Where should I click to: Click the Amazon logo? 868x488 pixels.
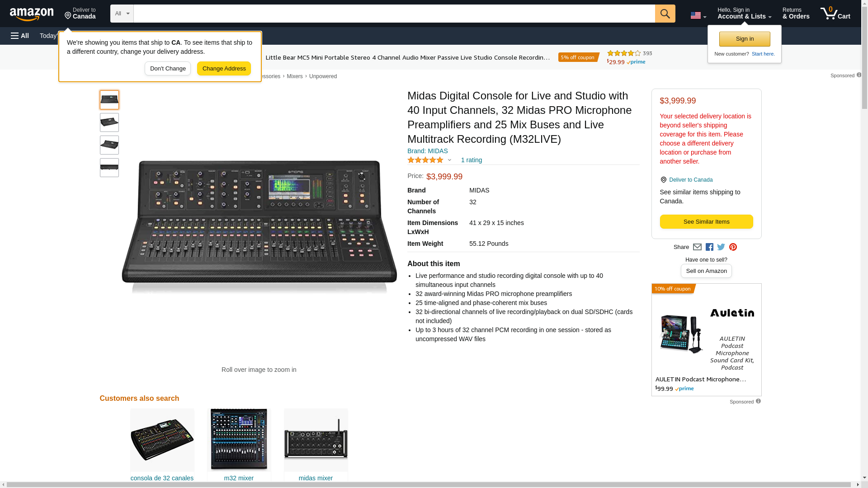point(32,14)
